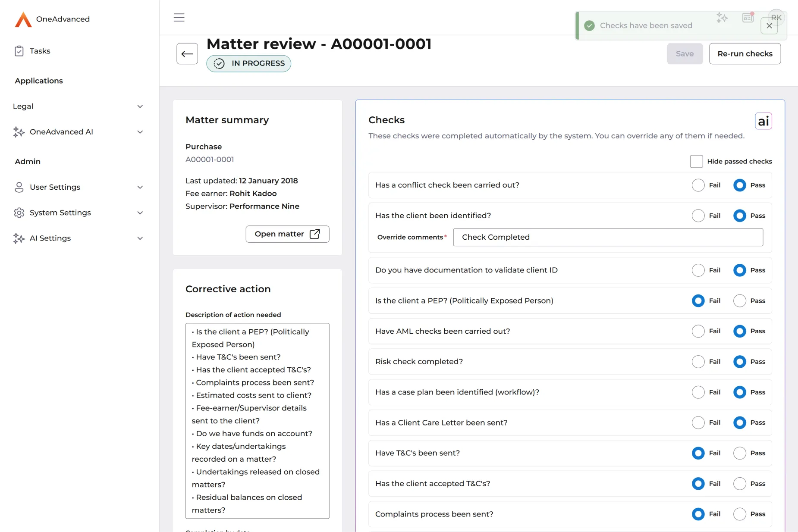Select Pass for PEP client check

point(739,301)
